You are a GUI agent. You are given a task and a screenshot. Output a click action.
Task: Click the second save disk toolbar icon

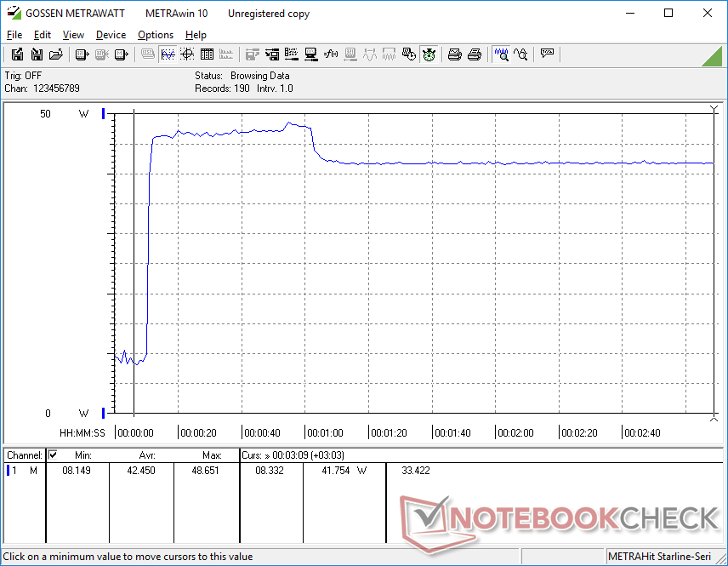tap(37, 54)
